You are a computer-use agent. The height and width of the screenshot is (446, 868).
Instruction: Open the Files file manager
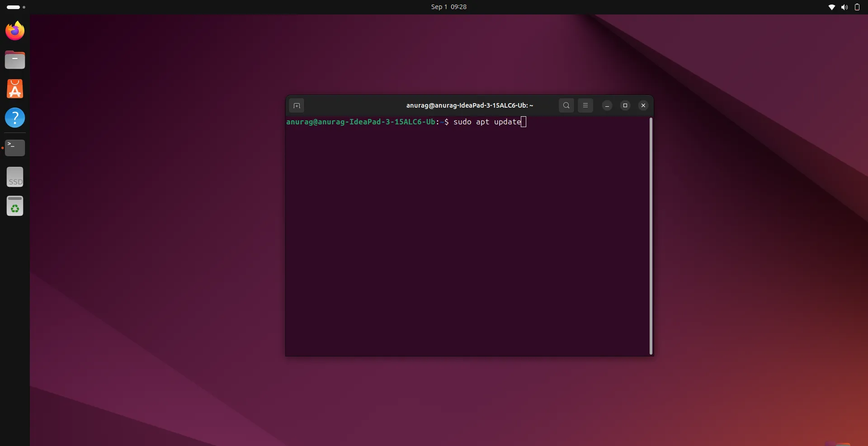[14, 59]
